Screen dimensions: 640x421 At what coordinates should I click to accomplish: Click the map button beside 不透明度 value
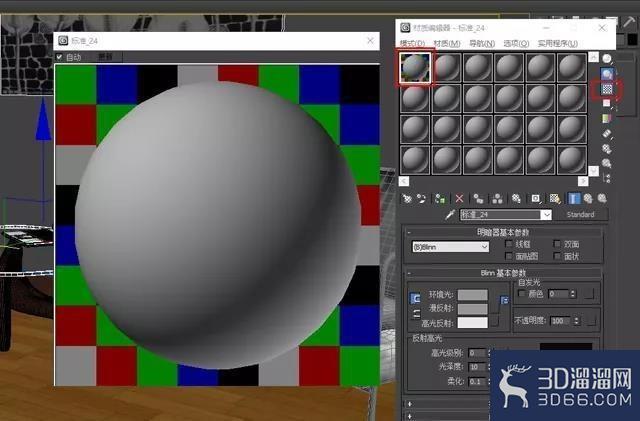click(x=591, y=321)
